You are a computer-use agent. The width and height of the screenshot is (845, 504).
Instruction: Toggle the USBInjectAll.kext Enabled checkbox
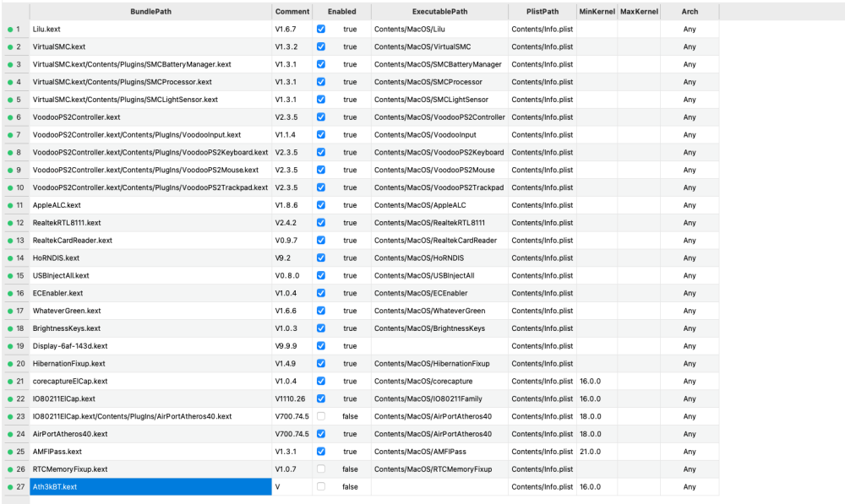tap(320, 276)
